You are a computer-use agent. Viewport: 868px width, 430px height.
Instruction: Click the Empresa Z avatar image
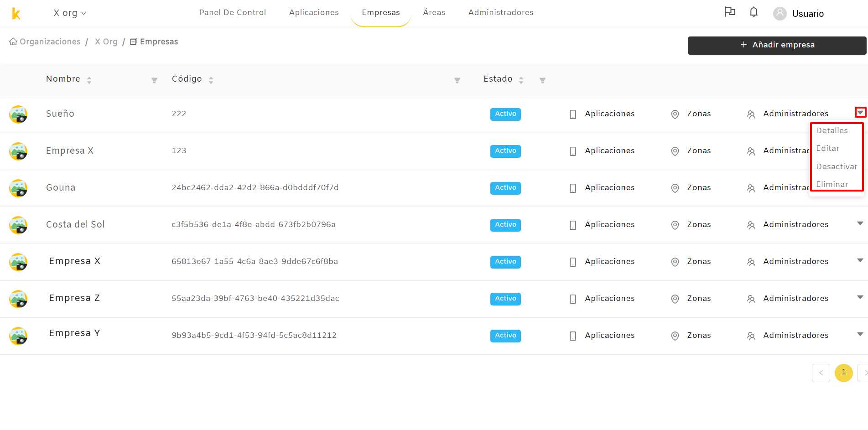[18, 299]
